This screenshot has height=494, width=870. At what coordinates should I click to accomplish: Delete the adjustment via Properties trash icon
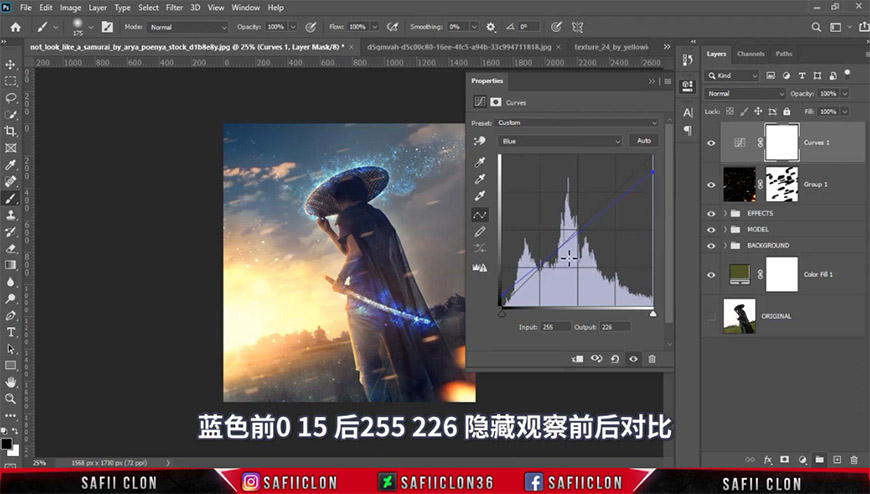click(652, 359)
